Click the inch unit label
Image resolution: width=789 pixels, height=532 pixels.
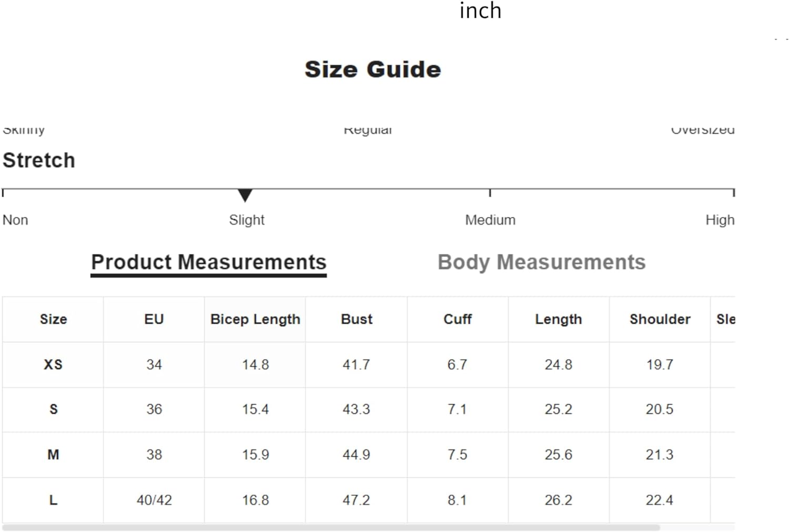480,11
